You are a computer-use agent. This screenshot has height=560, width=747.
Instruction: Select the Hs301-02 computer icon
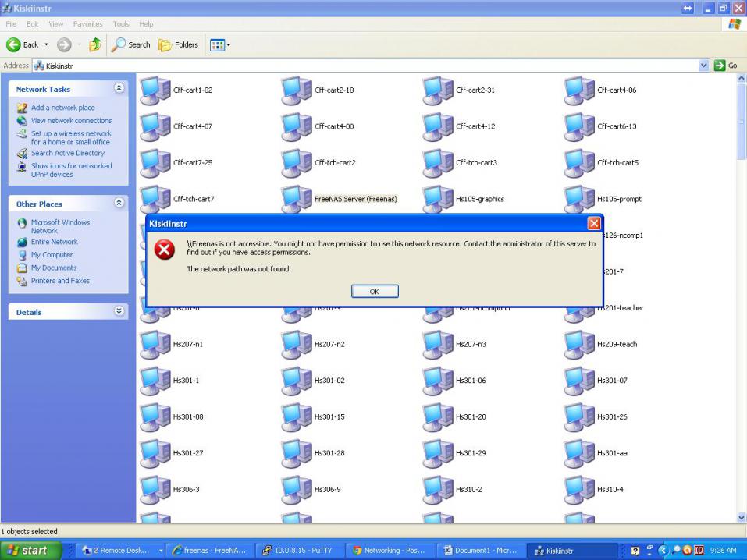tap(297, 381)
